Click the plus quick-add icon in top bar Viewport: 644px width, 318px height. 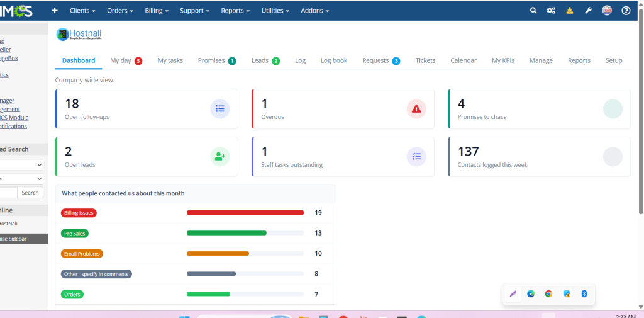[x=55, y=11]
